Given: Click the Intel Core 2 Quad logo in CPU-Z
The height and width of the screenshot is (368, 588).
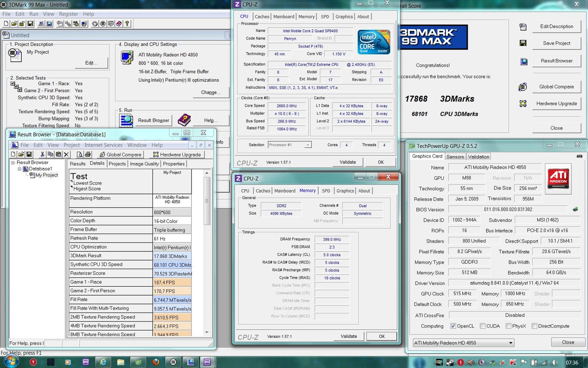Looking at the screenshot, I should (x=374, y=42).
